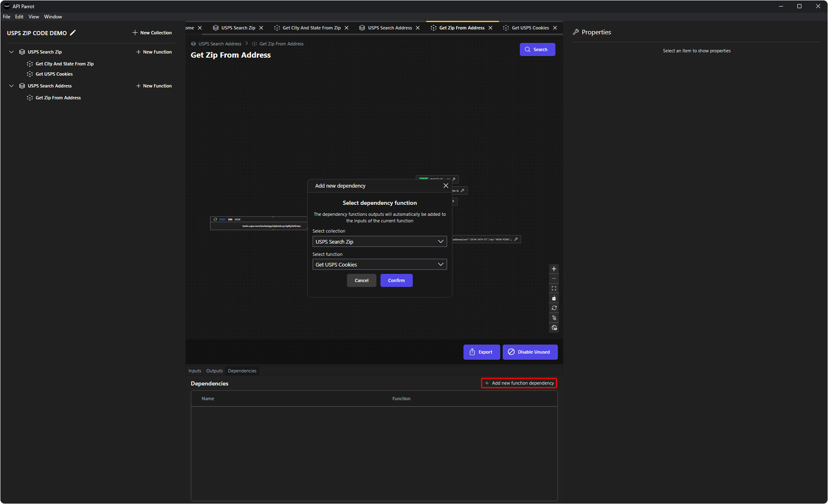Toggle the hidden-nodes eye icon in canvas controls

point(554,327)
